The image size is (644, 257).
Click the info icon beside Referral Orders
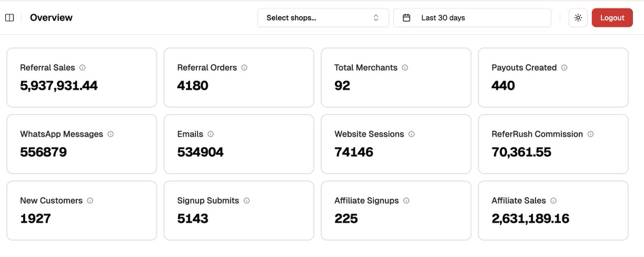point(244,68)
